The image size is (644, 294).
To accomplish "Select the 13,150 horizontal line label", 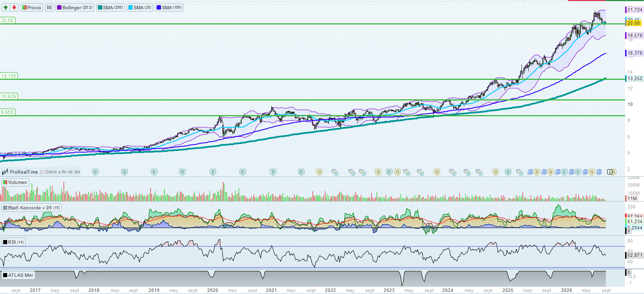I will pos(9,76).
